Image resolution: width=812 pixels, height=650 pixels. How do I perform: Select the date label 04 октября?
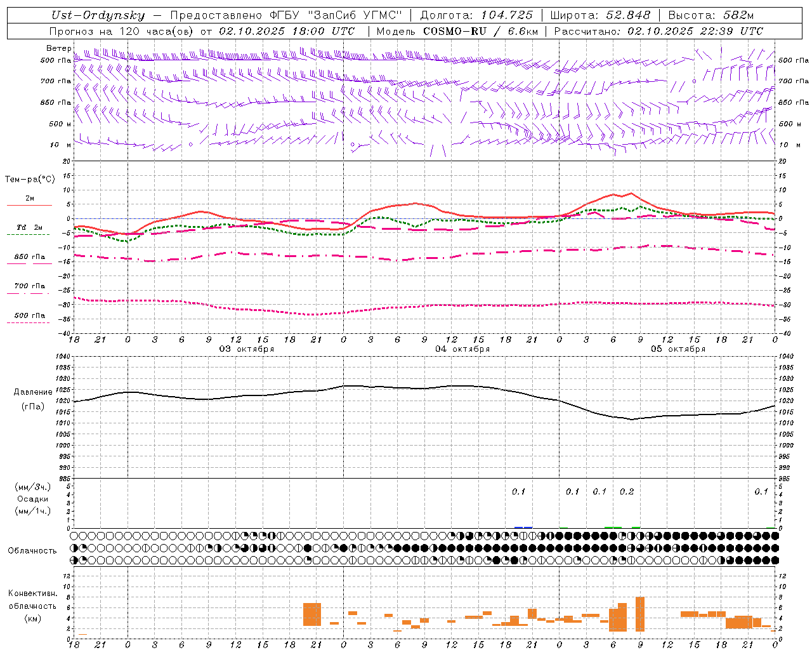click(x=462, y=349)
